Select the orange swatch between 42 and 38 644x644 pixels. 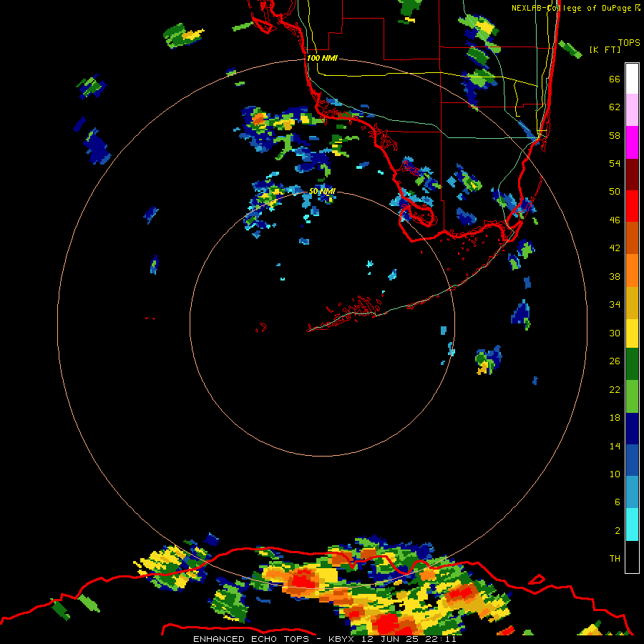[x=632, y=270]
